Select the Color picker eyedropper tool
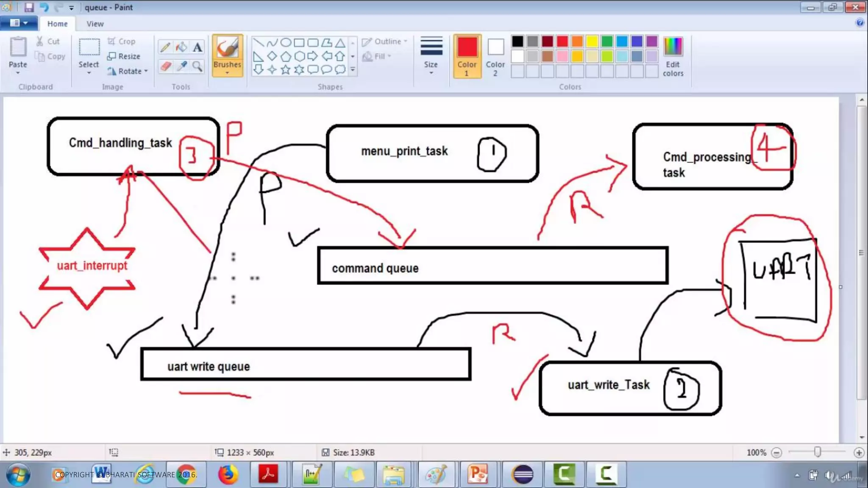Screen dimensions: 868x488 [x=182, y=66]
